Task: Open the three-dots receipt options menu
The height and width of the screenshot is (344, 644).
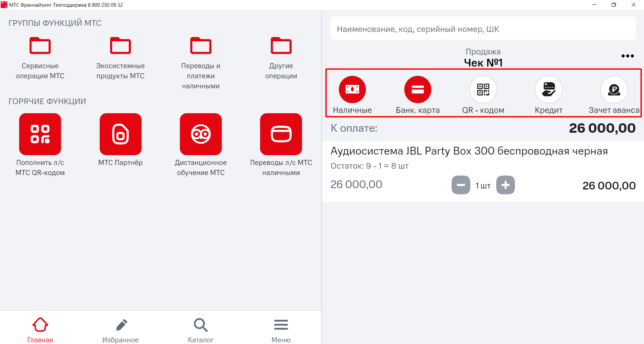Action: click(x=628, y=56)
